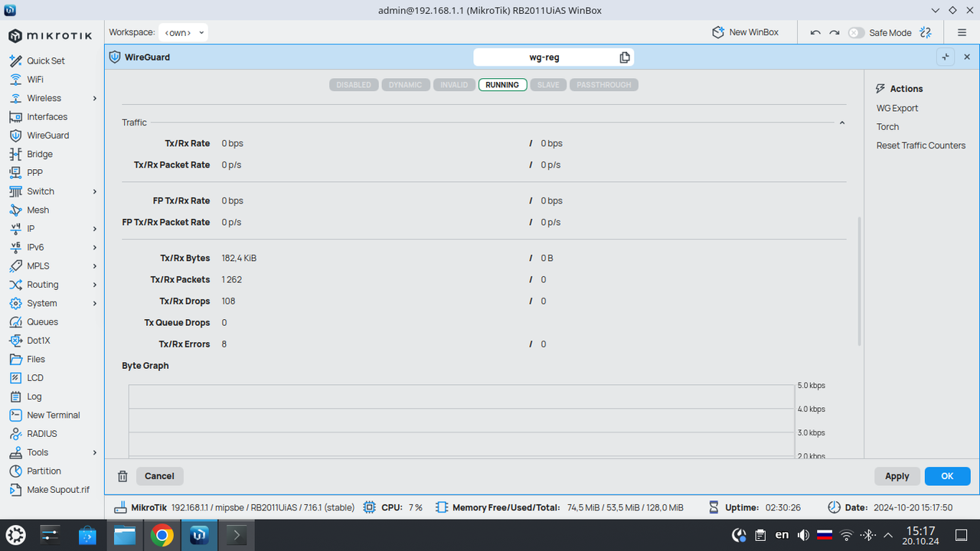Click the Cancel button

point(160,476)
